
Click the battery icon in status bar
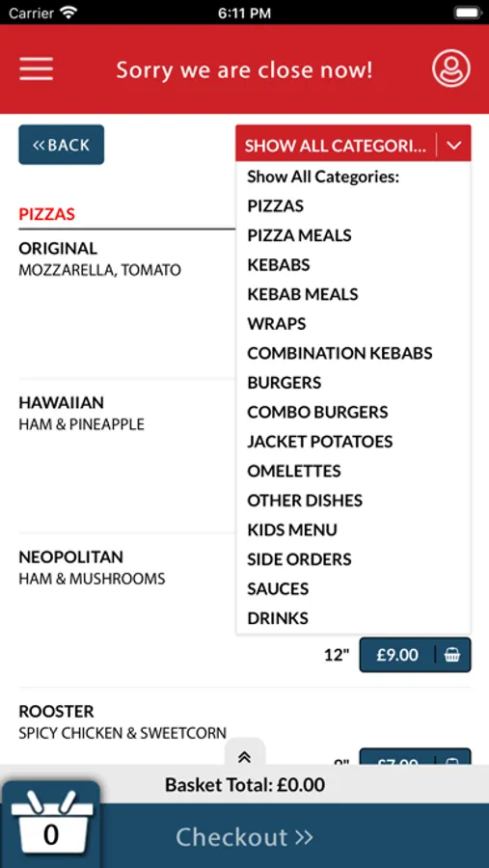[x=467, y=13]
